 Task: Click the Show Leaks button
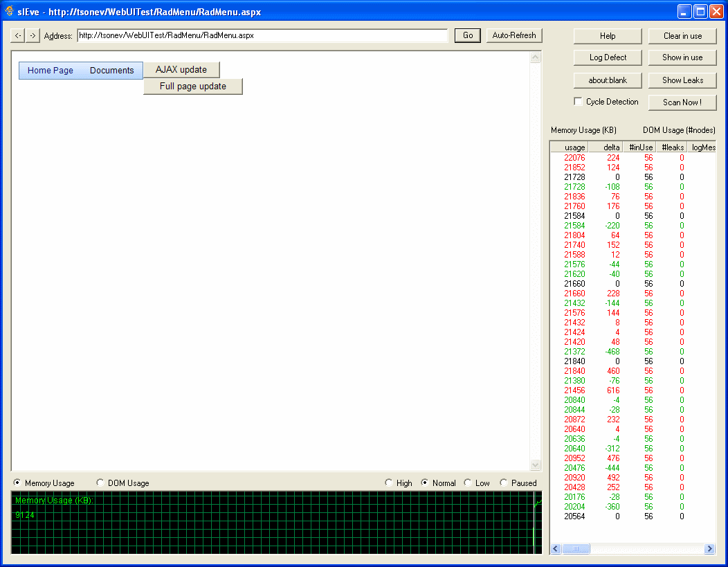[682, 80]
